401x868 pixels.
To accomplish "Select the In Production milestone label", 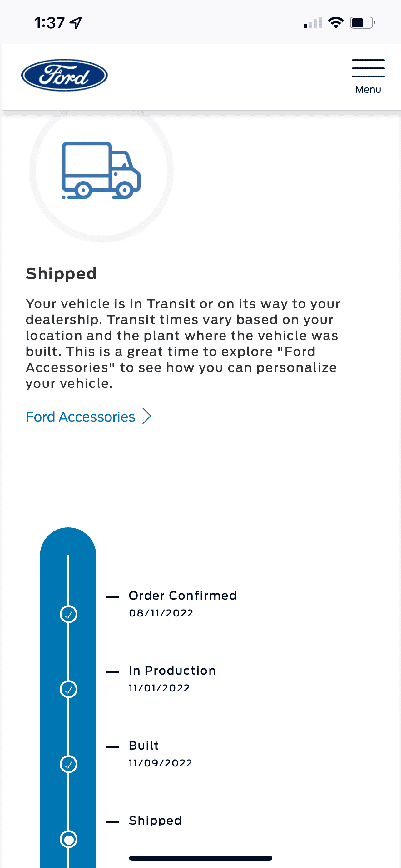I will pos(172,671).
